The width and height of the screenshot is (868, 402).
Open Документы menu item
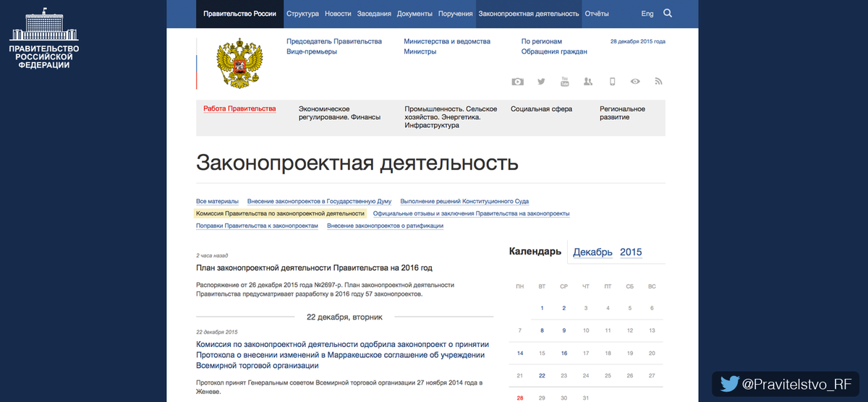coord(415,14)
